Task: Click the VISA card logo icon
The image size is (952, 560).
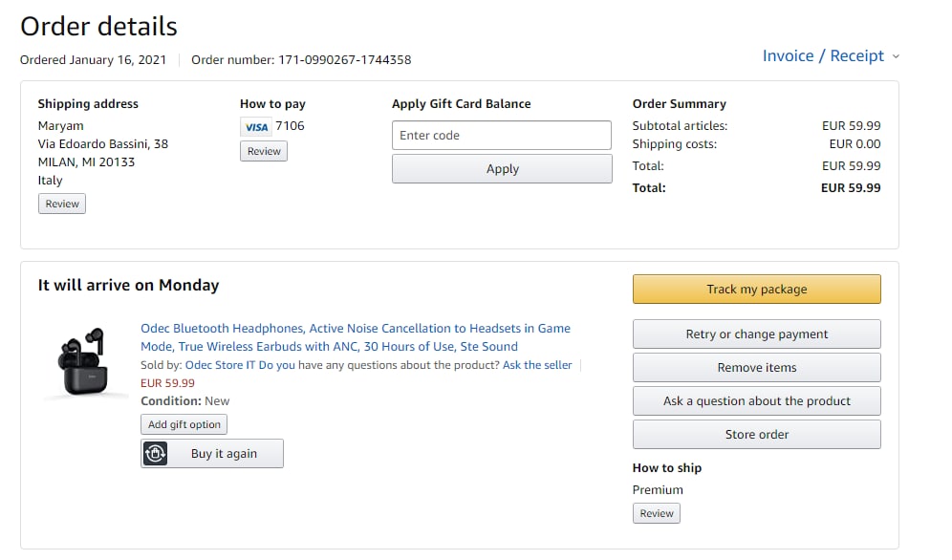Action: pos(255,127)
